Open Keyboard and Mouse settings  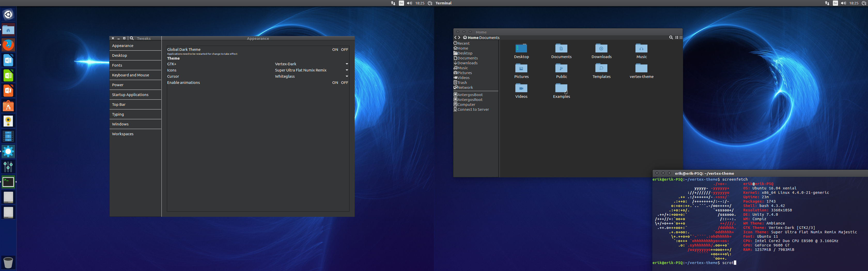(x=135, y=75)
